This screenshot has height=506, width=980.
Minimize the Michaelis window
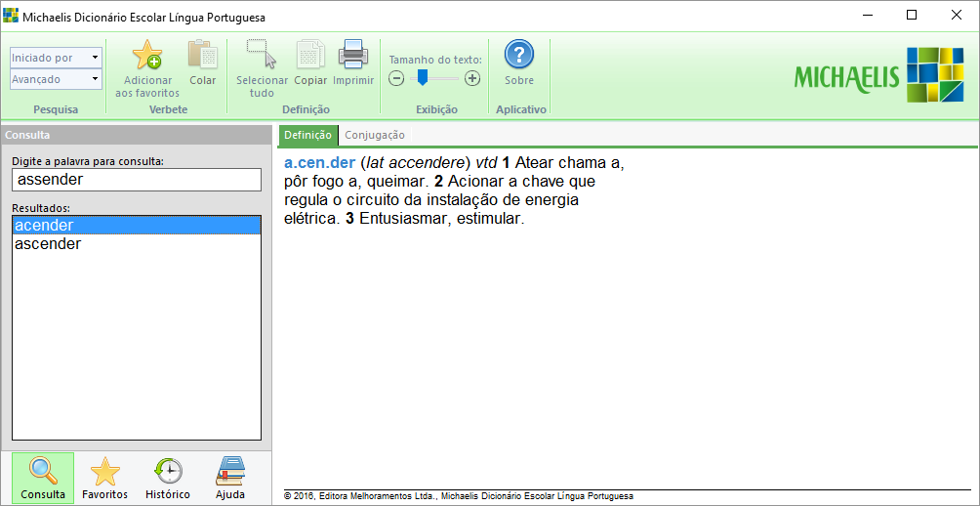[868, 16]
